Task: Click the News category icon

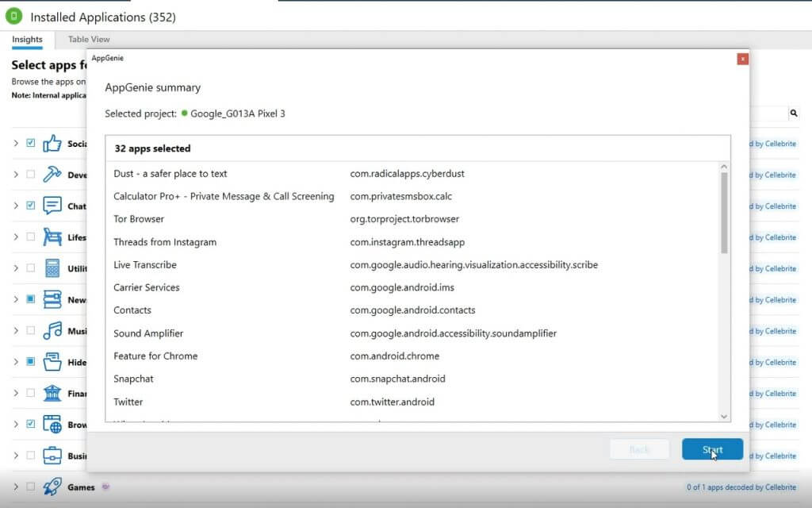Action: (52, 299)
